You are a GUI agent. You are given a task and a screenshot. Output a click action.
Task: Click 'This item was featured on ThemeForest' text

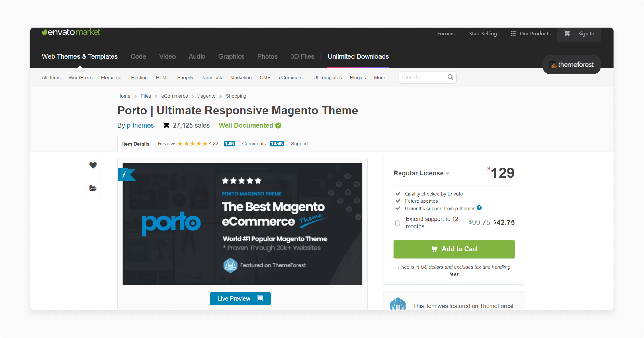click(463, 306)
